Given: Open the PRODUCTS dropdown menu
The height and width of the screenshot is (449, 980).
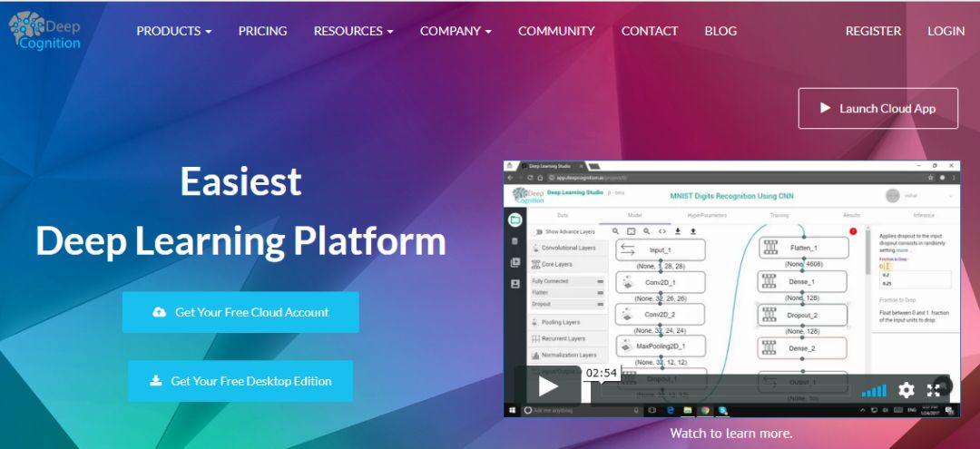Looking at the screenshot, I should click(x=173, y=31).
